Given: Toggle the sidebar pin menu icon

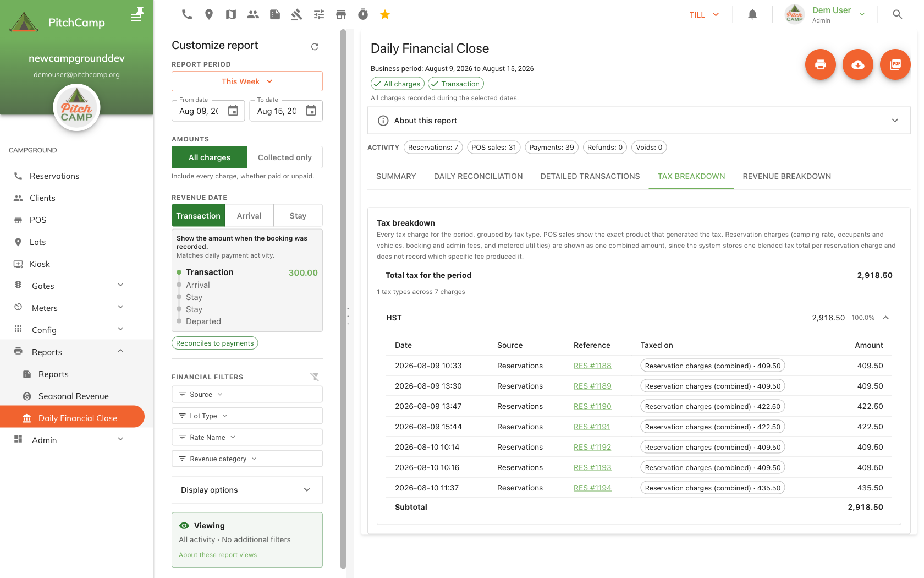Looking at the screenshot, I should click(x=137, y=15).
